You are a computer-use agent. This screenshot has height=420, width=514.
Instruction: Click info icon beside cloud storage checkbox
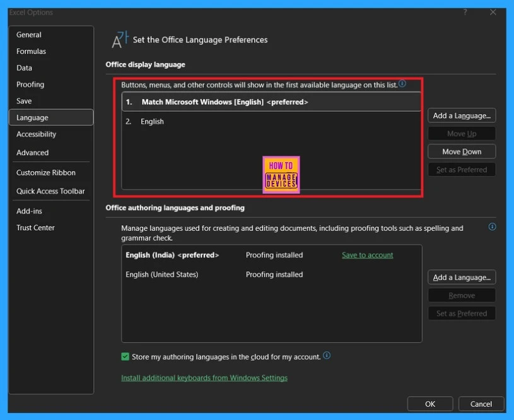coord(327,356)
